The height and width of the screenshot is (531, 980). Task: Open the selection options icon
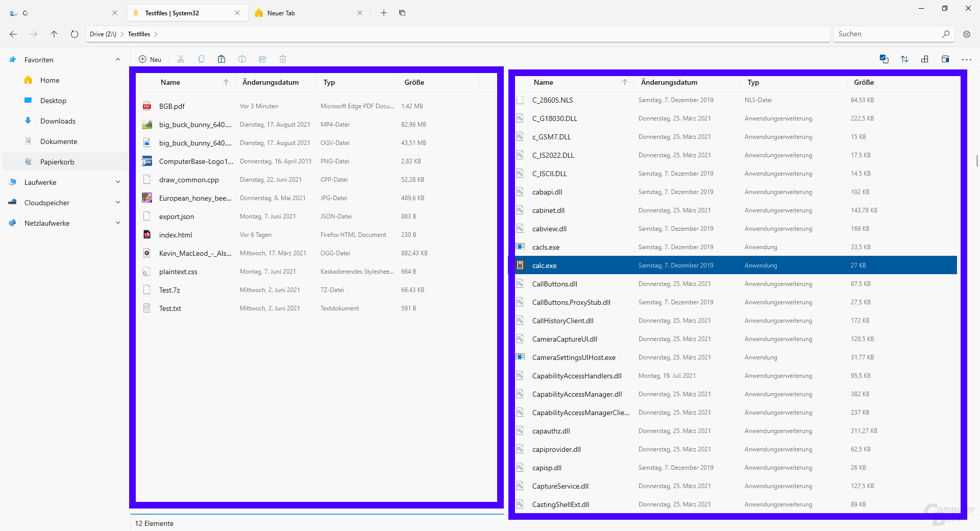[884, 59]
